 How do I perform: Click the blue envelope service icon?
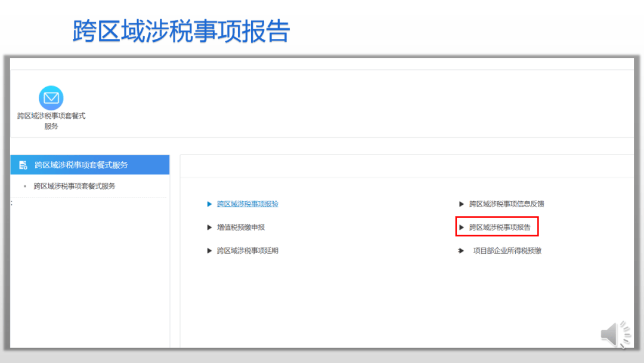tap(51, 97)
